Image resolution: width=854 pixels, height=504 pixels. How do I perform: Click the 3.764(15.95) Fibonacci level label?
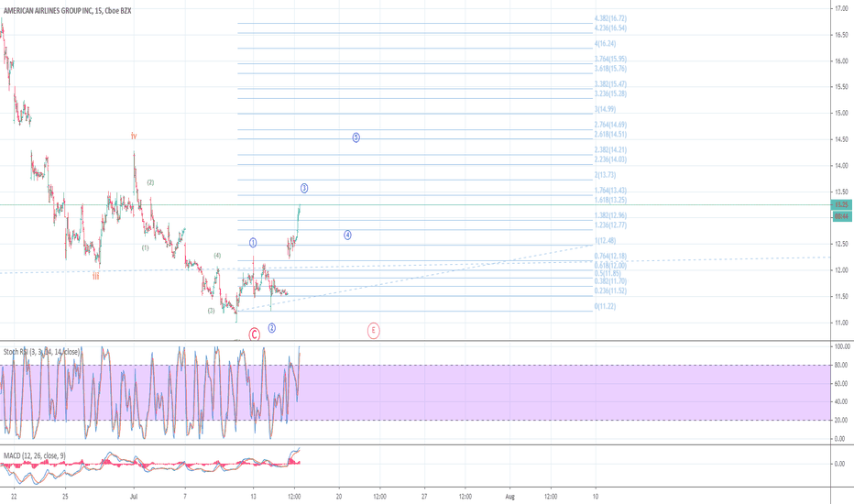(610, 59)
